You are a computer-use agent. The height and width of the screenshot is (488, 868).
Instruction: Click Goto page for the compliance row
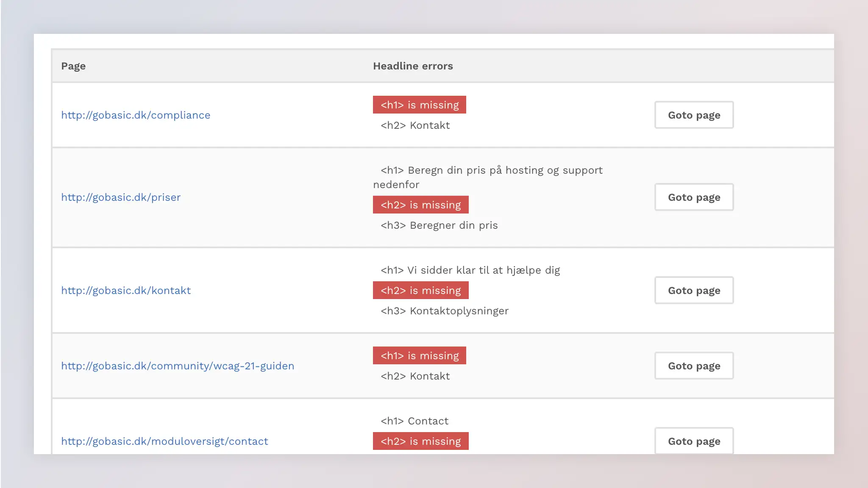[694, 115]
